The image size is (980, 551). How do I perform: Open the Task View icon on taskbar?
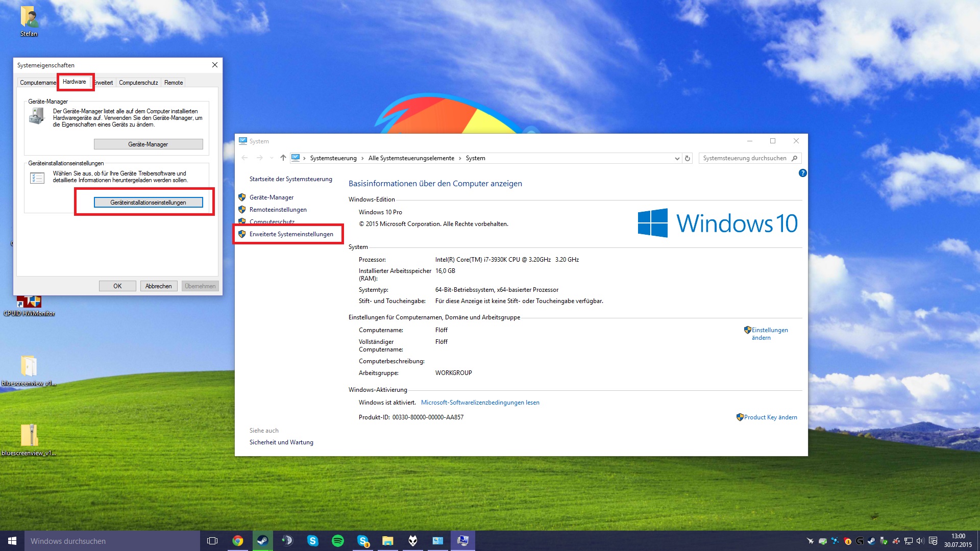pos(212,541)
